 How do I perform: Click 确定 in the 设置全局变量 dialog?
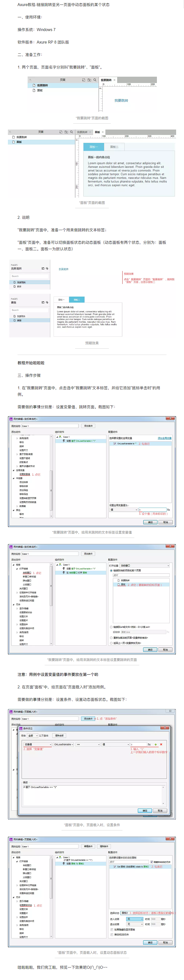(150, 522)
